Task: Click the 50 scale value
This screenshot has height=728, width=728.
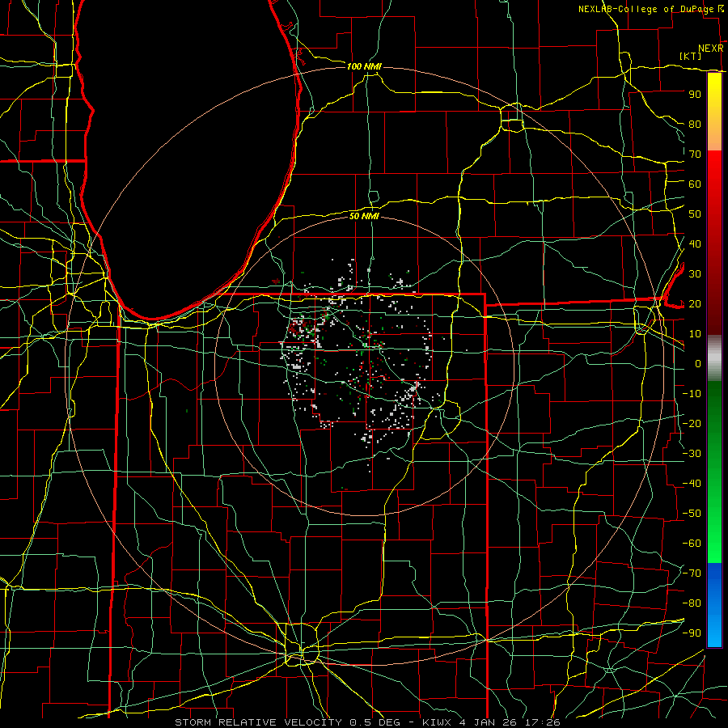Action: pos(695,214)
